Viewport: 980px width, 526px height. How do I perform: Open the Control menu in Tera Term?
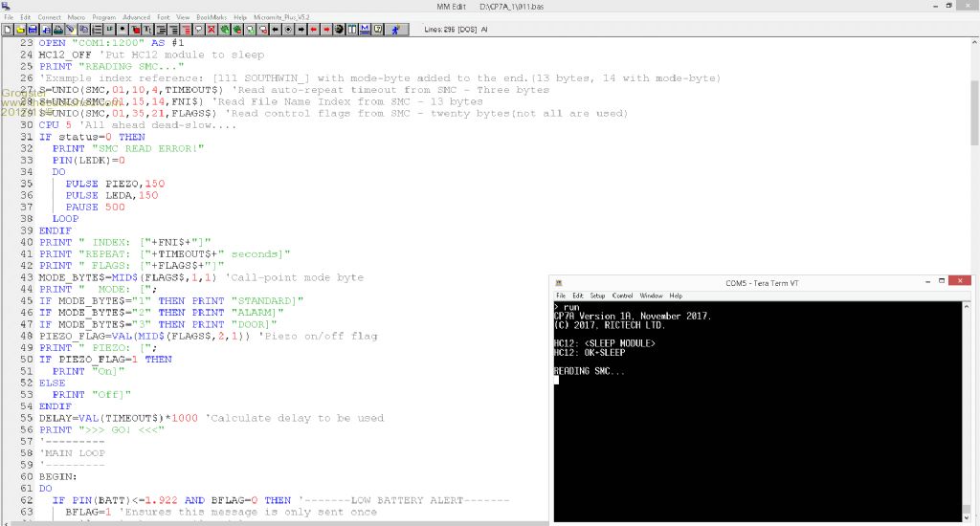[x=622, y=296]
